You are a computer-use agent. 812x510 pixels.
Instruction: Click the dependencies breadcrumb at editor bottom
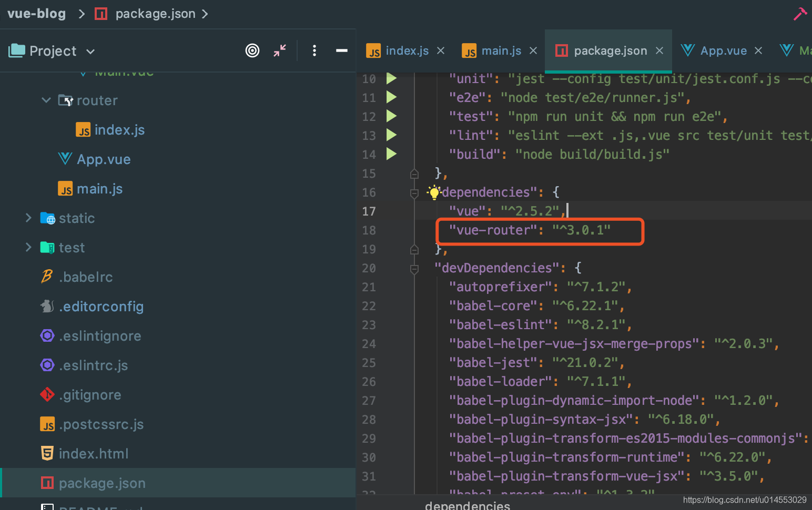pos(468,505)
